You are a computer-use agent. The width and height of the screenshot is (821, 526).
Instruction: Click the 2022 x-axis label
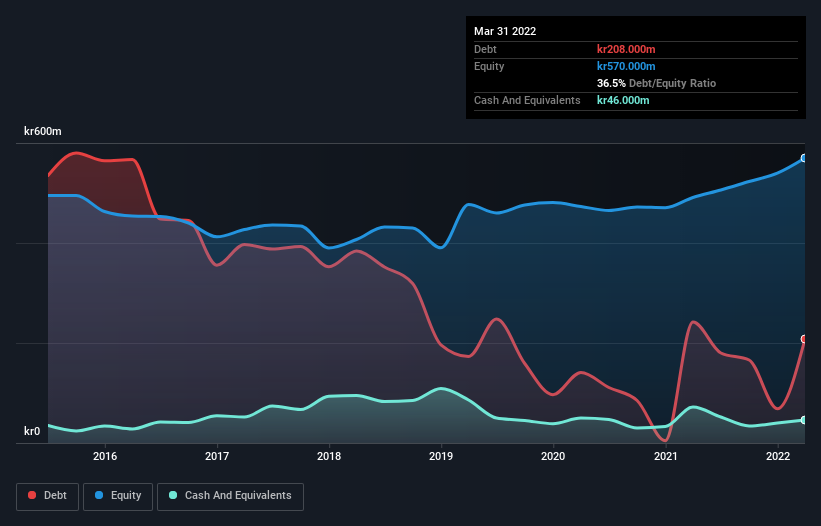[778, 456]
